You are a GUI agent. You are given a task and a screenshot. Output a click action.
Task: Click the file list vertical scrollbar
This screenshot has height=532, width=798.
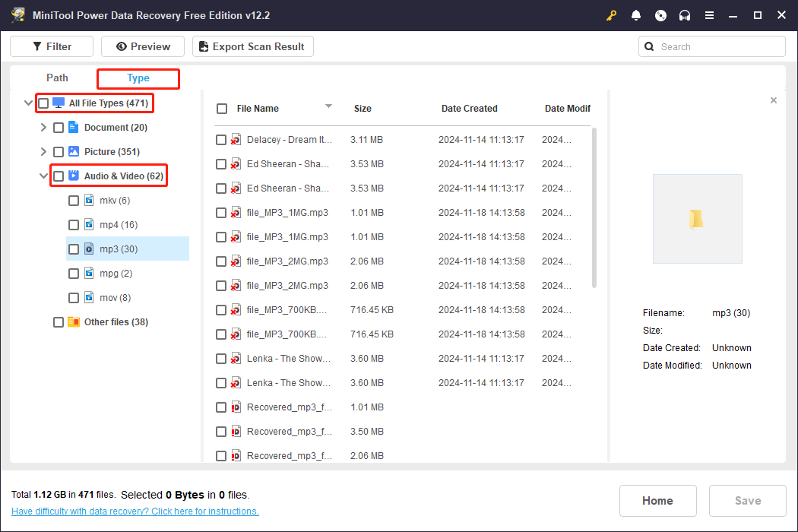click(x=594, y=207)
